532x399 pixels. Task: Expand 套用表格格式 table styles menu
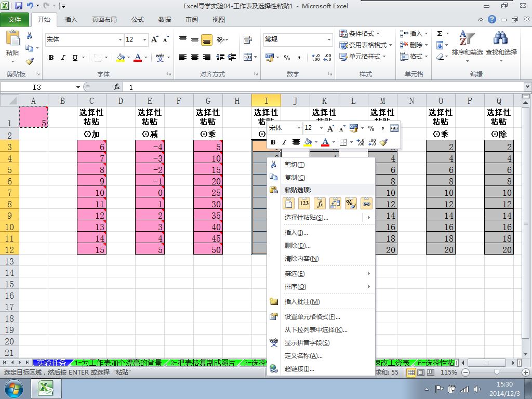point(365,45)
